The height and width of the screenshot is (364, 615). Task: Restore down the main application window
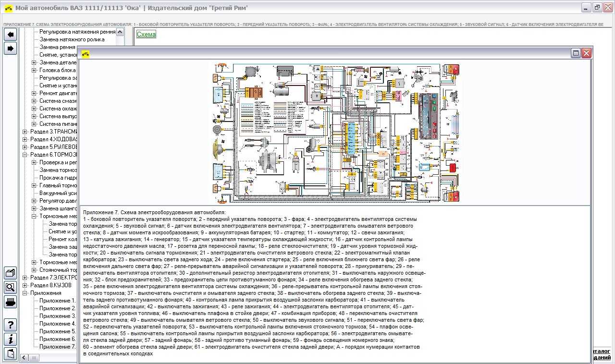[x=597, y=8]
